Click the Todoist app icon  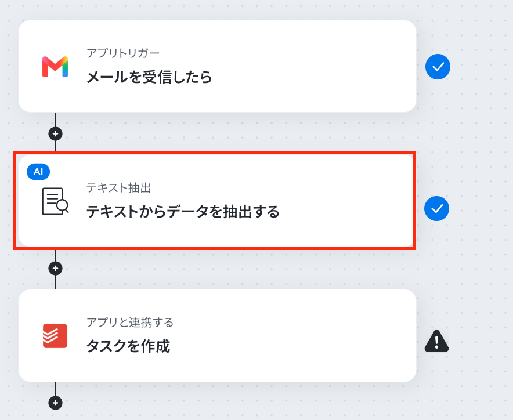(55, 336)
